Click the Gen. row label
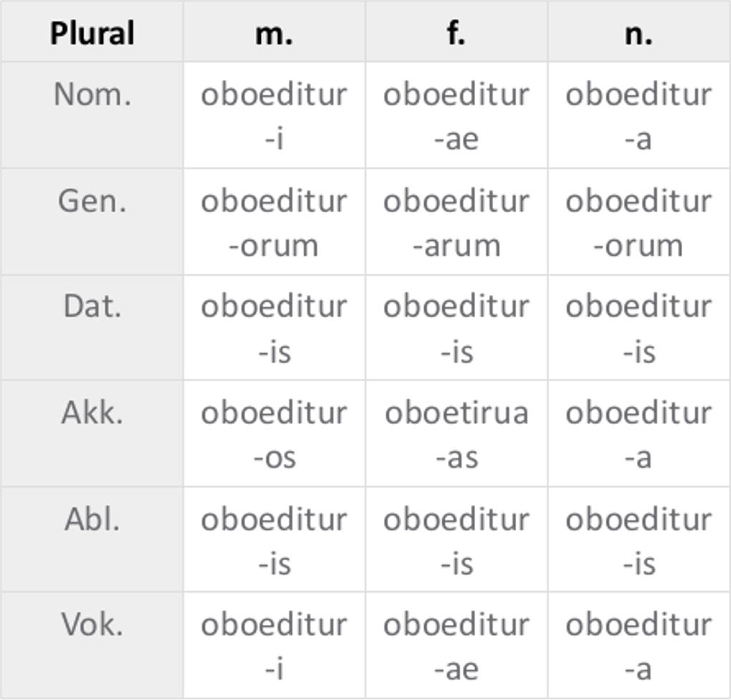 point(92,201)
